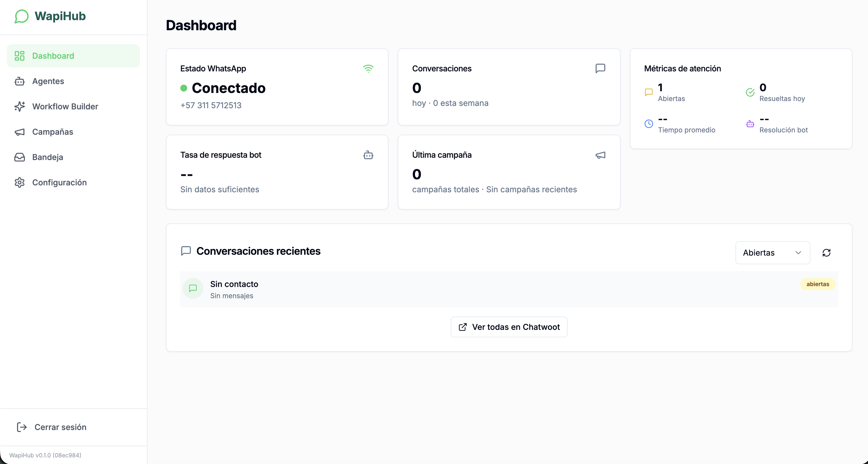Navigate to Campañas in the sidebar

73,132
